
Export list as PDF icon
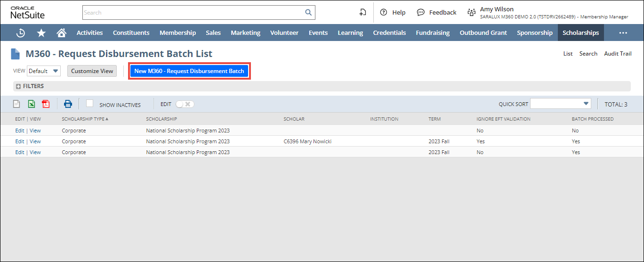(x=46, y=104)
